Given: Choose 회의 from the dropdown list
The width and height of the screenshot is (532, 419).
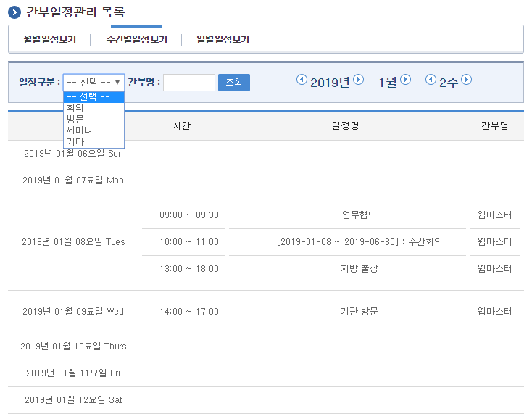Looking at the screenshot, I should pos(75,107).
